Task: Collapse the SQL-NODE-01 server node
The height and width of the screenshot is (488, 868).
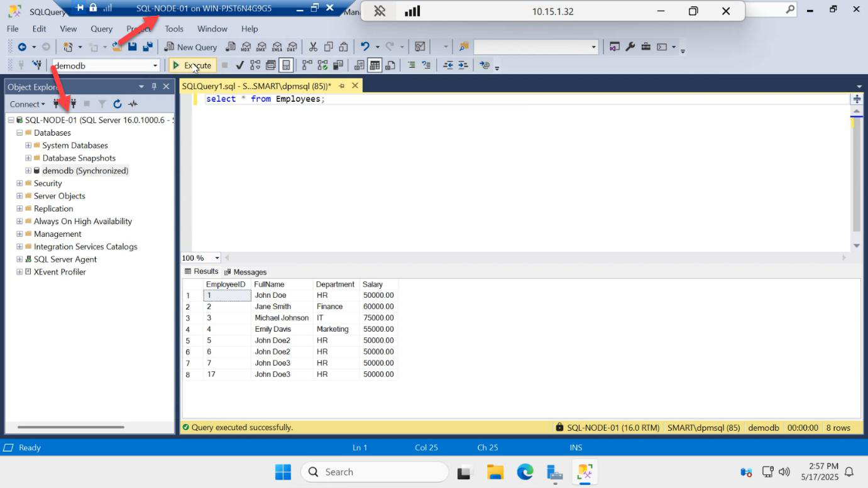Action: pos(11,120)
